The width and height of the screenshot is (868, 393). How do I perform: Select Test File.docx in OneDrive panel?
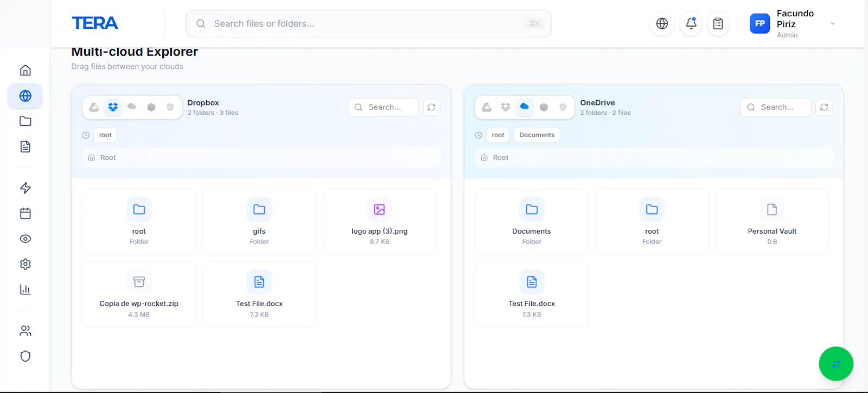coord(532,294)
